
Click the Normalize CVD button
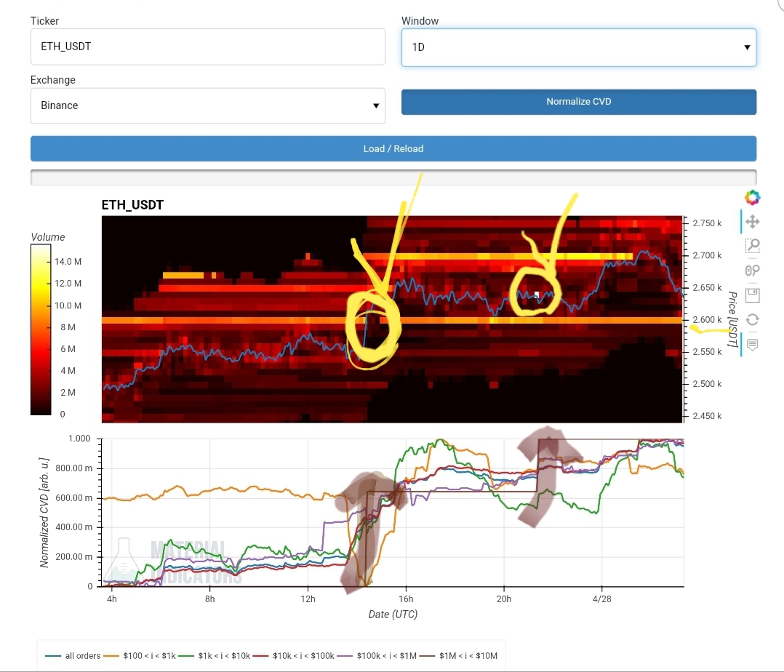click(578, 102)
